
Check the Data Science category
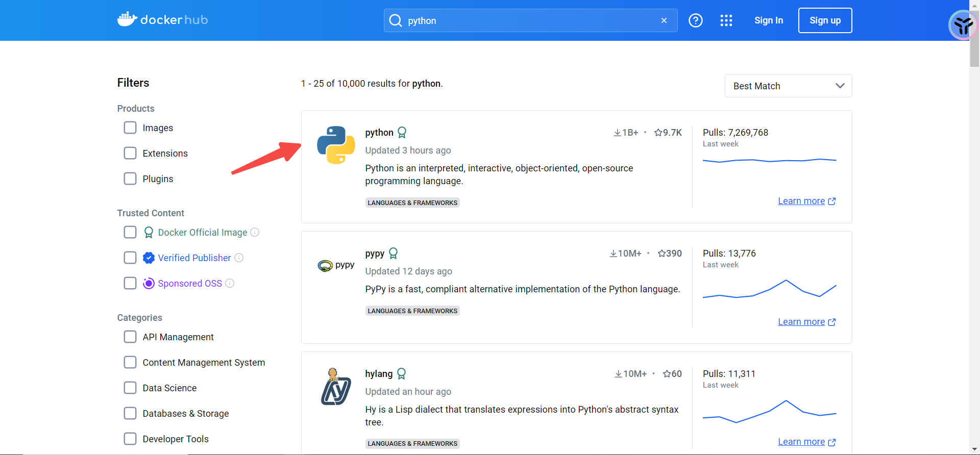130,388
